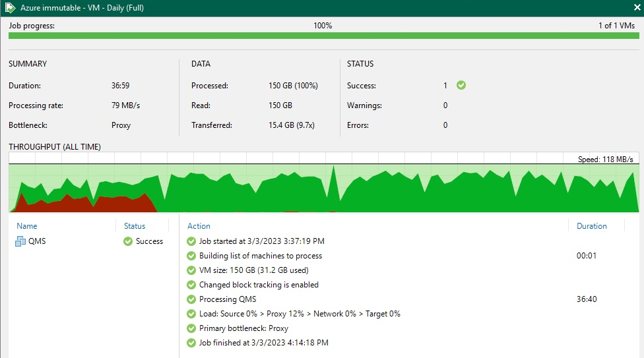Screen dimensions: 644x358
Task: Click the Read '150 GB' value
Action: tap(280, 105)
